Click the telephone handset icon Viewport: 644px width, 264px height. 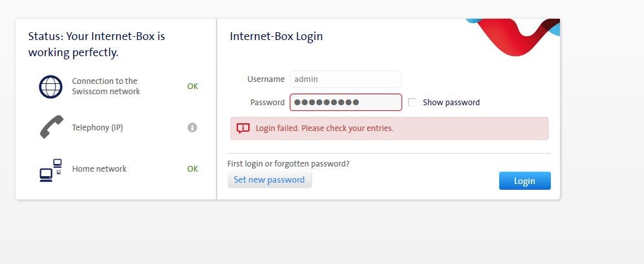click(51, 127)
